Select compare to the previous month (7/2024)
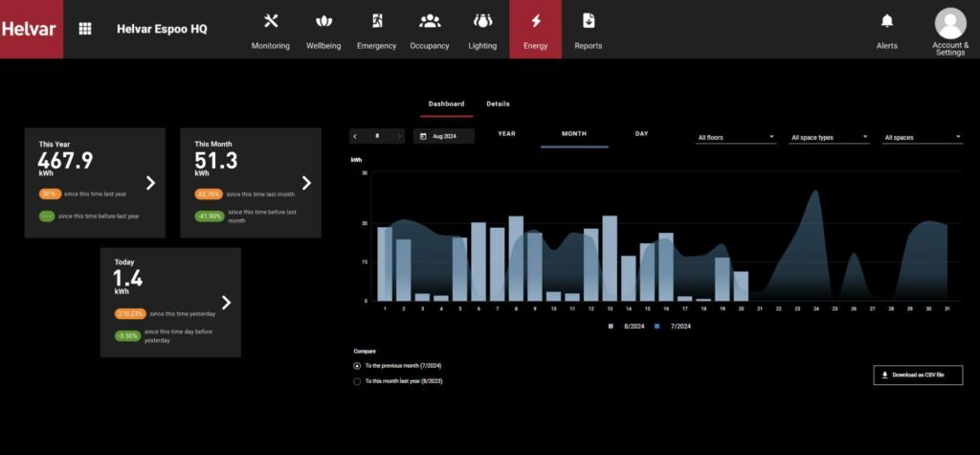Image resolution: width=980 pixels, height=455 pixels. 357,366
